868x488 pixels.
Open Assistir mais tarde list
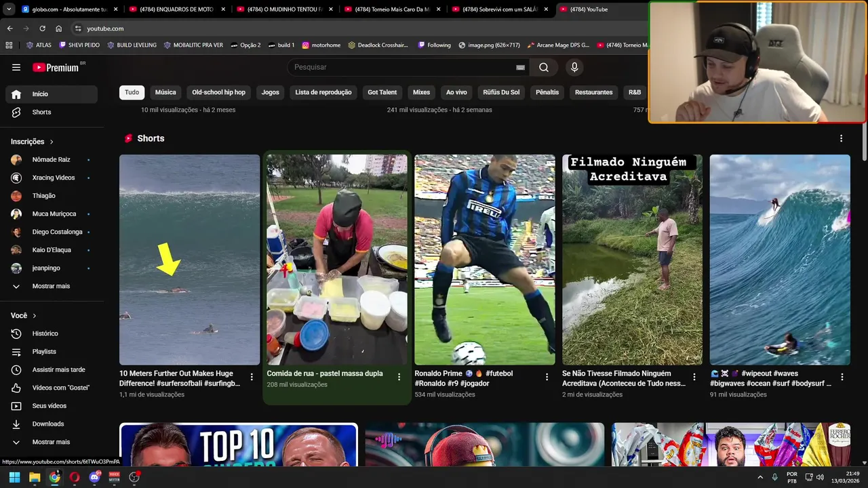(52, 369)
